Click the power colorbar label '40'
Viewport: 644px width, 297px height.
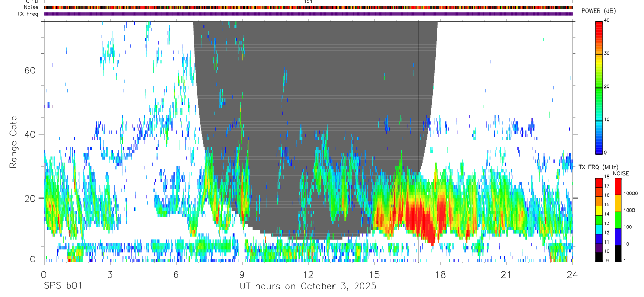pos(607,20)
